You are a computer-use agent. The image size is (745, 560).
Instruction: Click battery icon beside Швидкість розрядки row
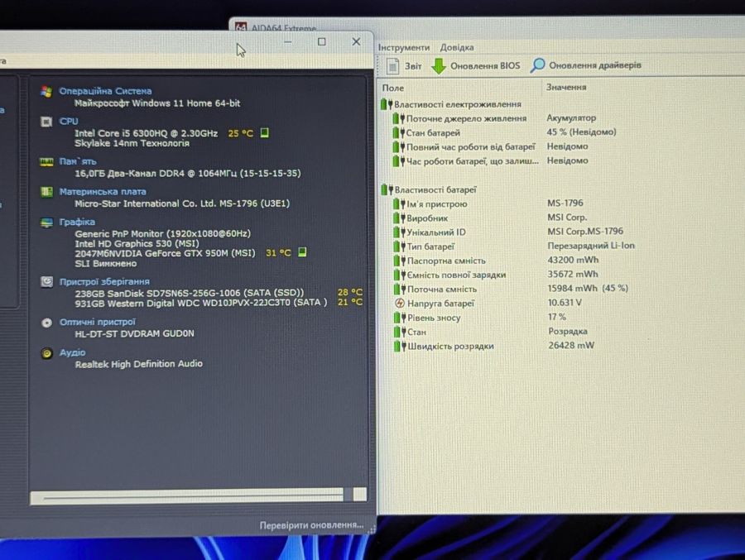[x=400, y=347]
